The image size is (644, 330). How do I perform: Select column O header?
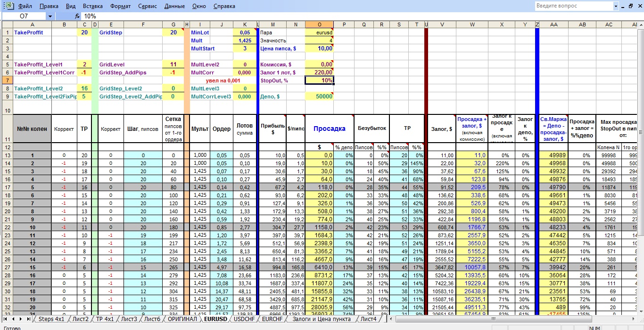[x=320, y=24]
